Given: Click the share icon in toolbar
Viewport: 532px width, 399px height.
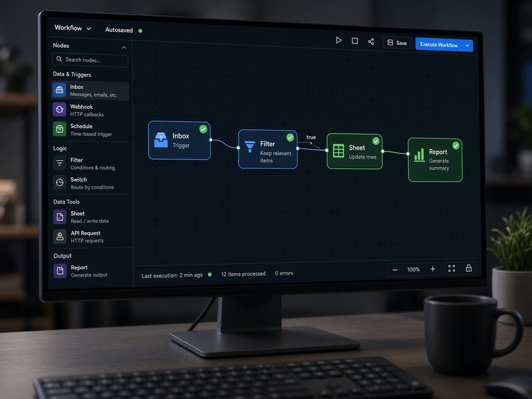Looking at the screenshot, I should click(371, 41).
